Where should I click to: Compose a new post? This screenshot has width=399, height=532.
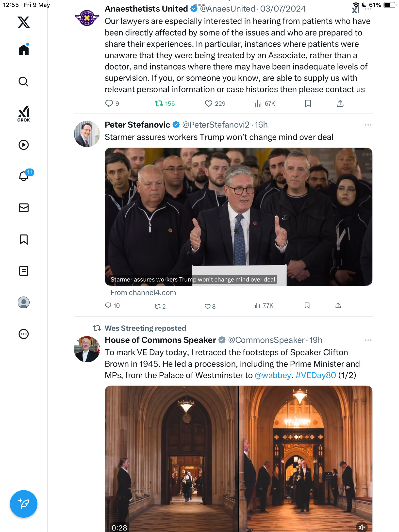[x=24, y=504]
